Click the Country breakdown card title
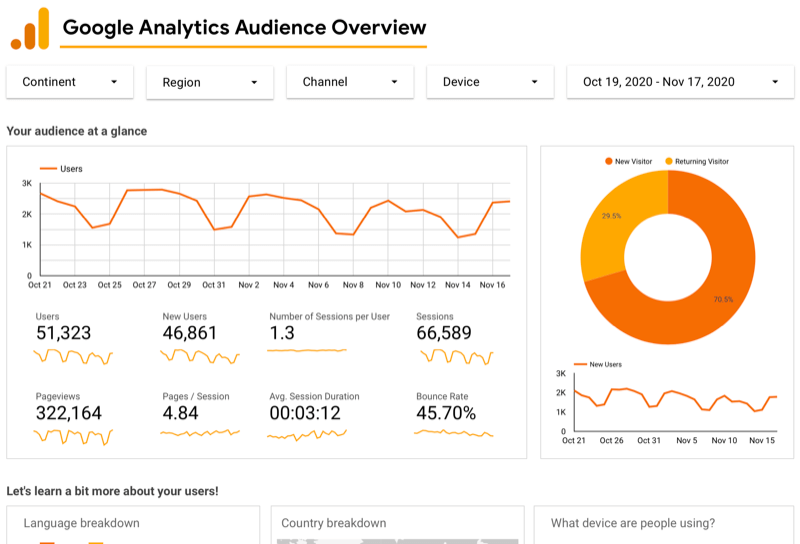This screenshot has height=544, width=800. point(334,523)
